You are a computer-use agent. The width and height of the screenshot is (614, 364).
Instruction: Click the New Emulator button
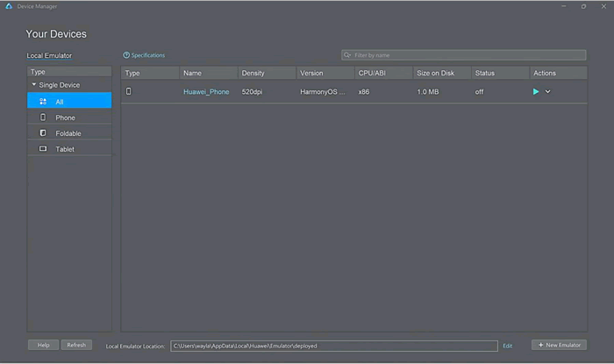tap(560, 345)
